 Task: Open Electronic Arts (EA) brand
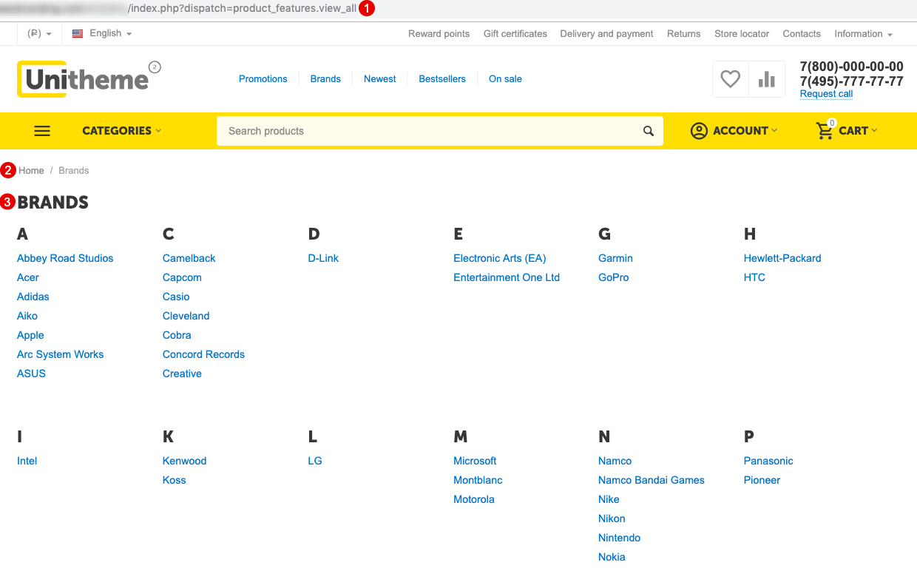(x=500, y=258)
